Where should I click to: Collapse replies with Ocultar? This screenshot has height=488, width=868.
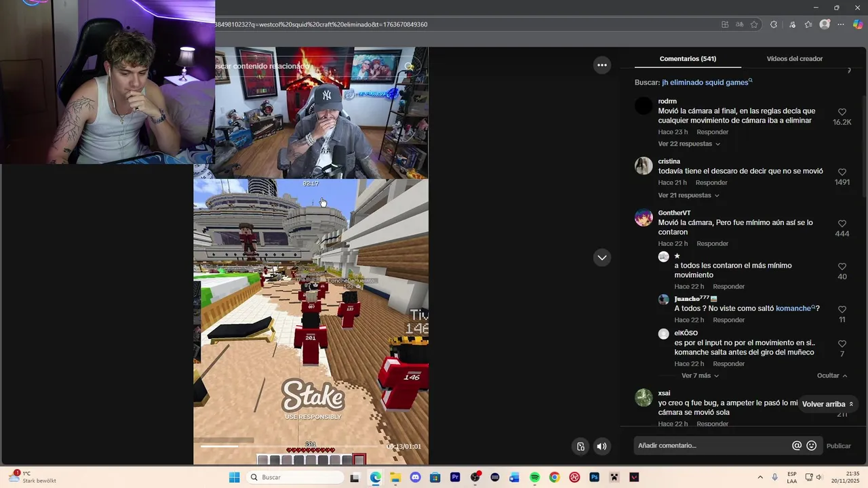pos(832,375)
